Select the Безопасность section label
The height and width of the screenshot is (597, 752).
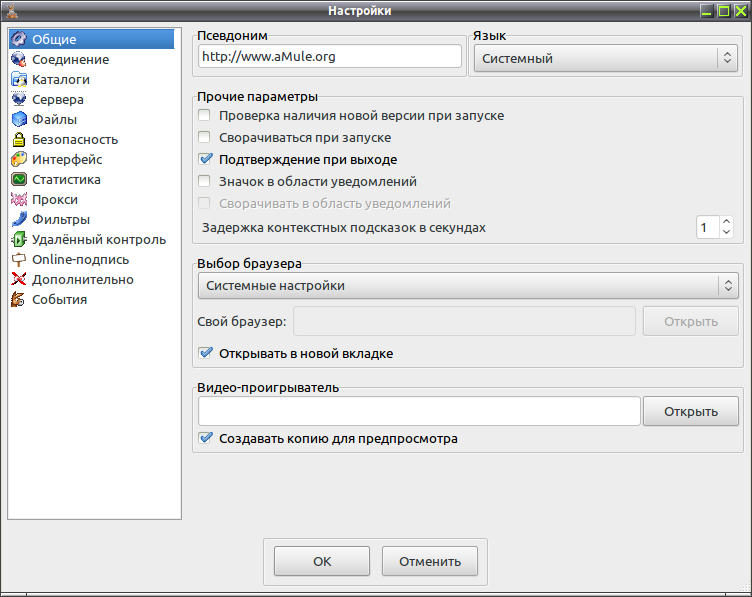tap(75, 140)
